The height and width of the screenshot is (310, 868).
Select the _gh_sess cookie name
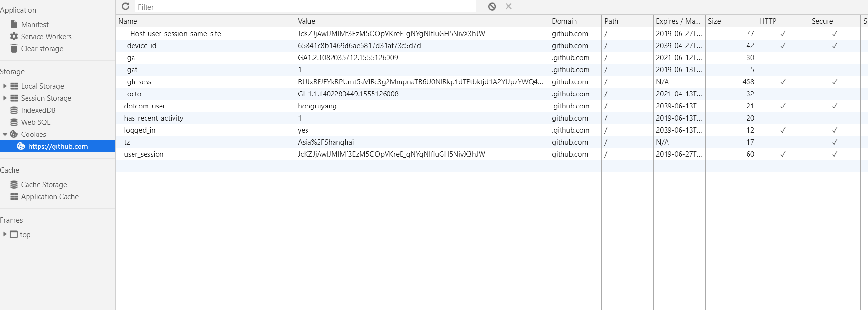pyautogui.click(x=137, y=82)
